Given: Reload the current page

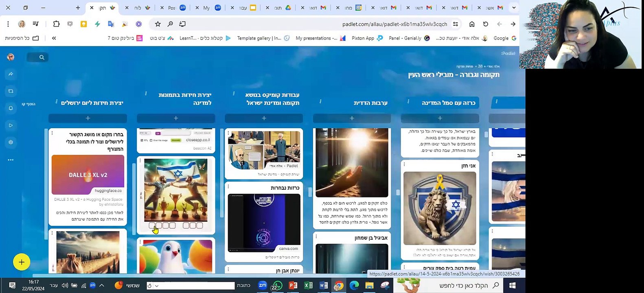Looking at the screenshot, I should pyautogui.click(x=486, y=24).
